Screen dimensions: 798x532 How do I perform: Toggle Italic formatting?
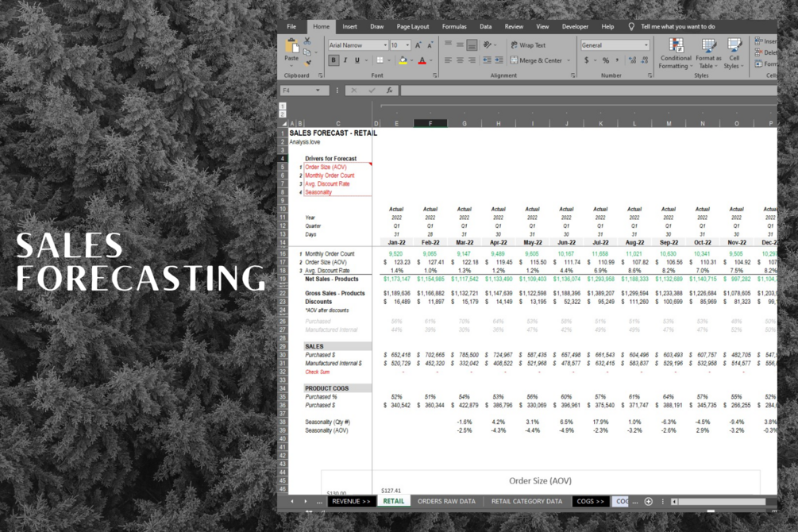click(345, 60)
